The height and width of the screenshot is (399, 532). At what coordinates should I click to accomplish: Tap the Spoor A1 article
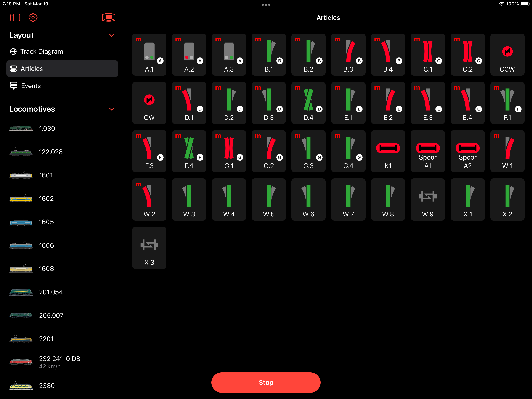point(428,151)
